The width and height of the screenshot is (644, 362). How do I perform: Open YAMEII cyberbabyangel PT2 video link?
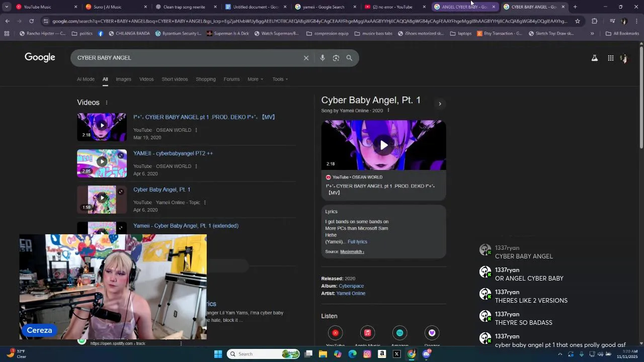pyautogui.click(x=173, y=153)
